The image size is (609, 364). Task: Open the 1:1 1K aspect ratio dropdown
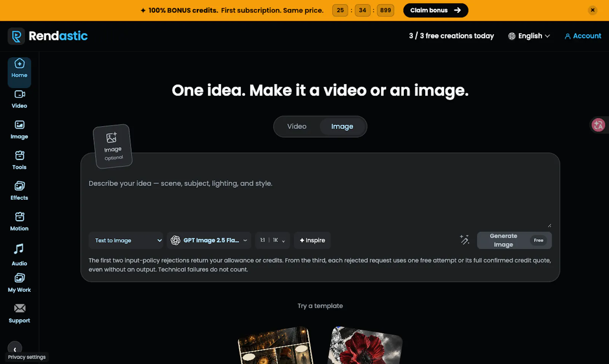click(x=273, y=240)
